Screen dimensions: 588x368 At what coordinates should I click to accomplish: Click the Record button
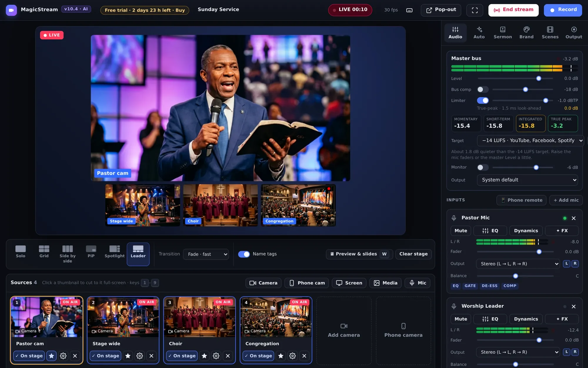[x=563, y=10]
